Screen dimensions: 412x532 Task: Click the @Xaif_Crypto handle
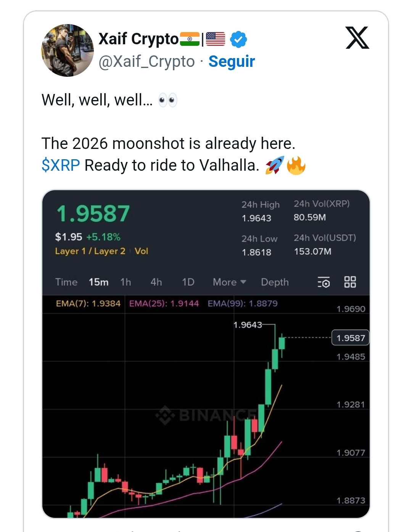146,61
